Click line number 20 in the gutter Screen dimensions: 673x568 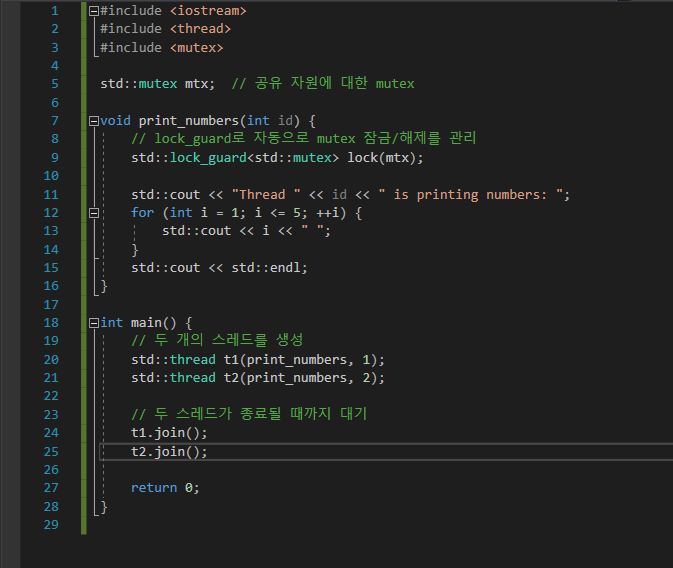(51, 359)
